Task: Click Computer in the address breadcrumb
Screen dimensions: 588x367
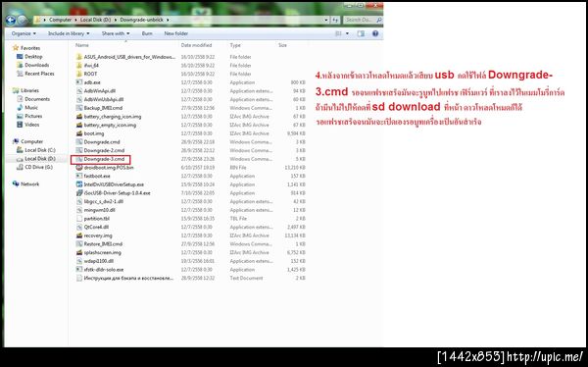Action: point(60,20)
